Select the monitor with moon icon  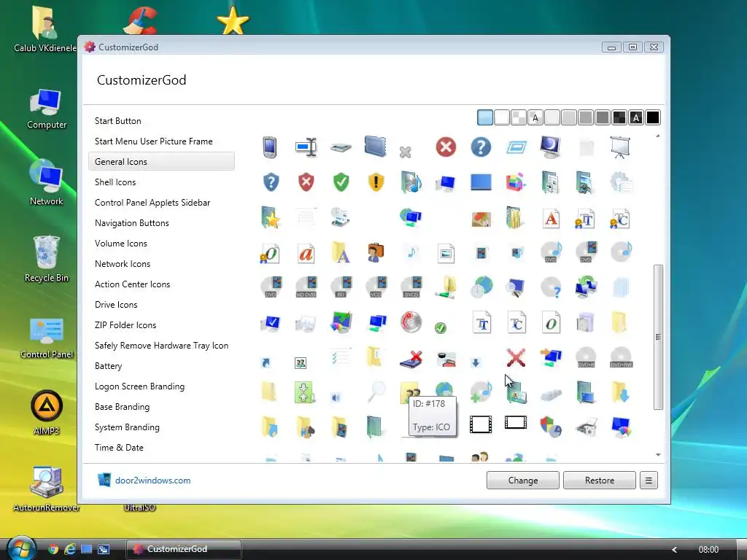coord(550,147)
